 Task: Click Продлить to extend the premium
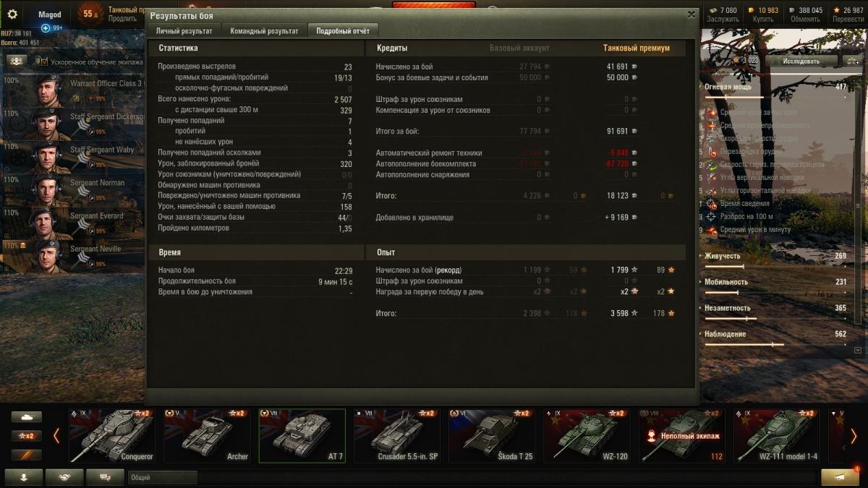coord(123,19)
